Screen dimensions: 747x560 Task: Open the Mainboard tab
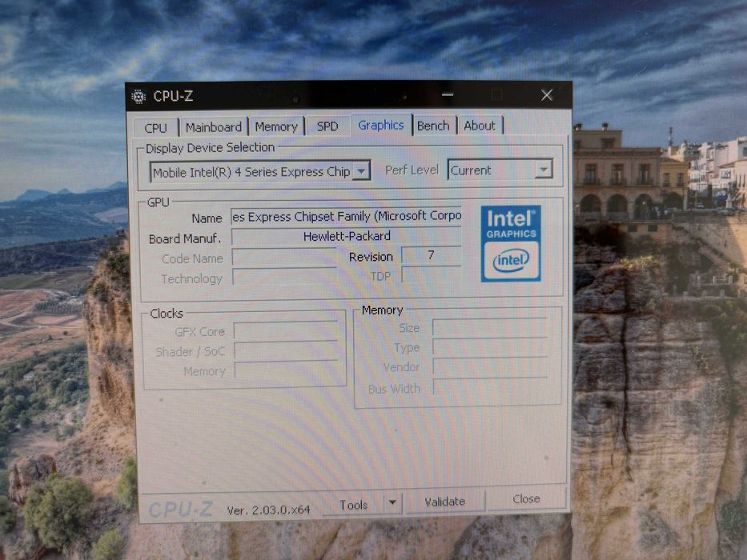[214, 127]
